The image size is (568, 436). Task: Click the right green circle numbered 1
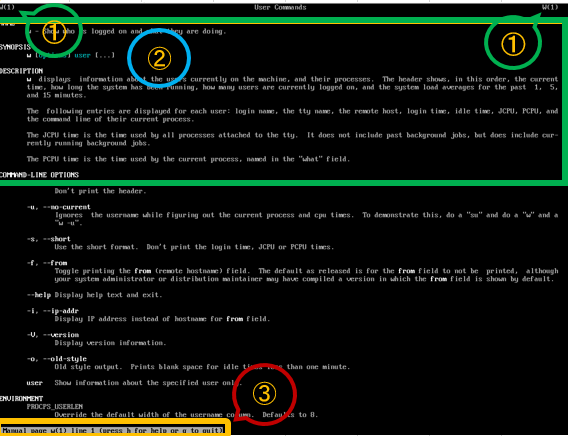513,42
